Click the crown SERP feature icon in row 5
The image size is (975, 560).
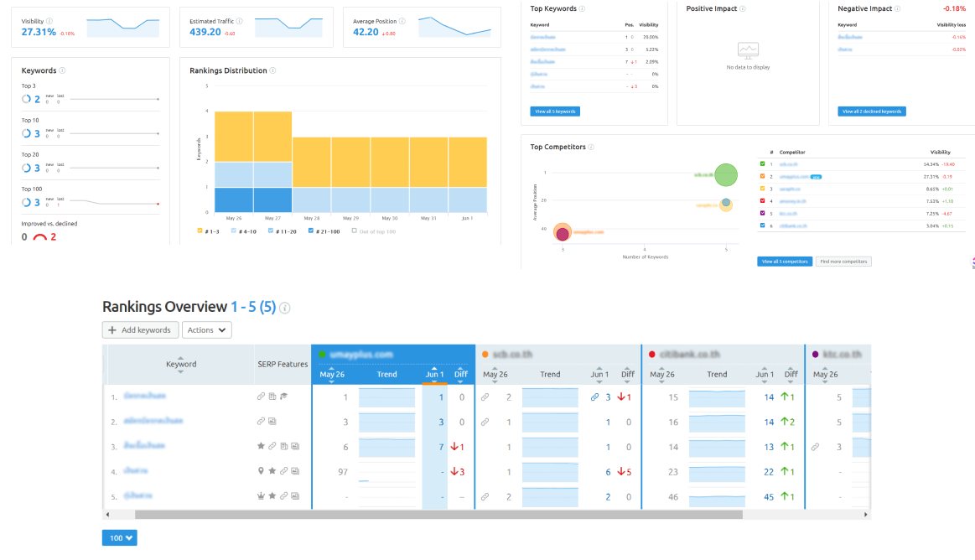coord(261,496)
